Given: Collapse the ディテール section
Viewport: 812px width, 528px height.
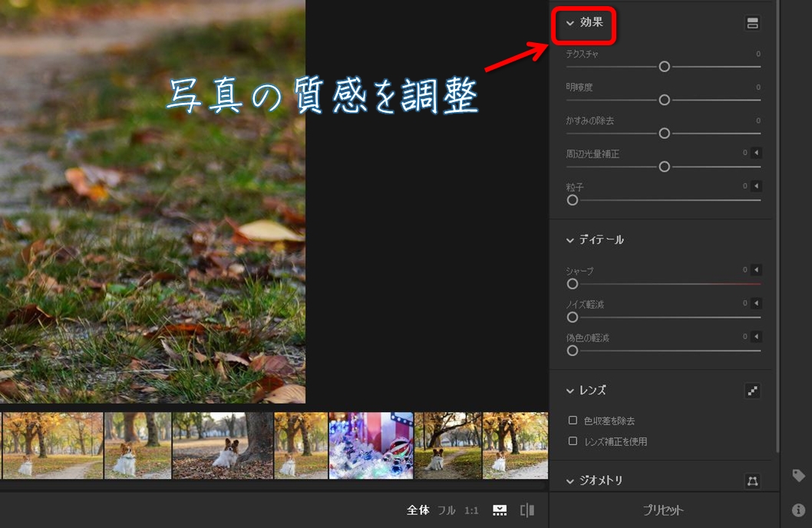Looking at the screenshot, I should (570, 240).
